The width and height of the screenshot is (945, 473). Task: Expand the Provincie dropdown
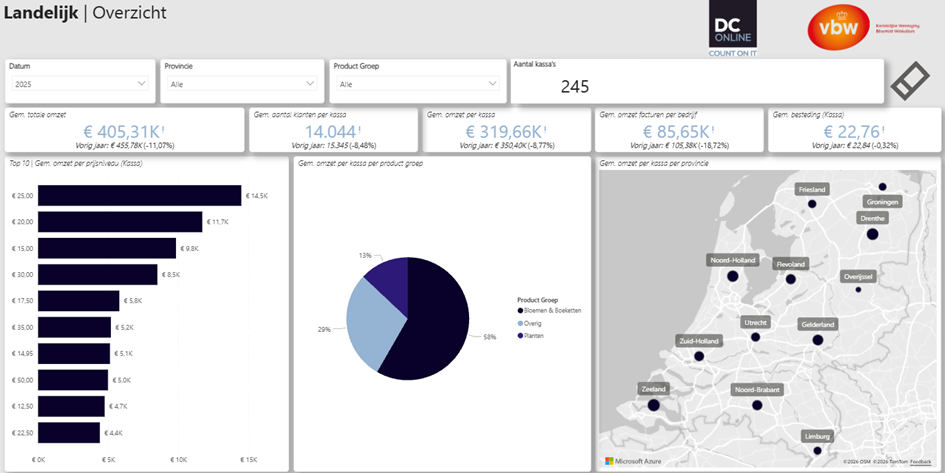(x=242, y=85)
